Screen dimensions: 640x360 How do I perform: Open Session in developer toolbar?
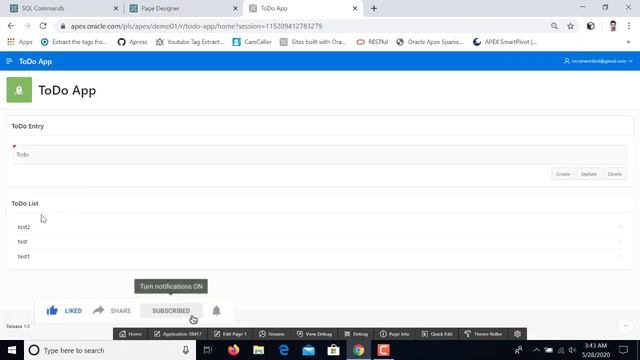point(271,334)
